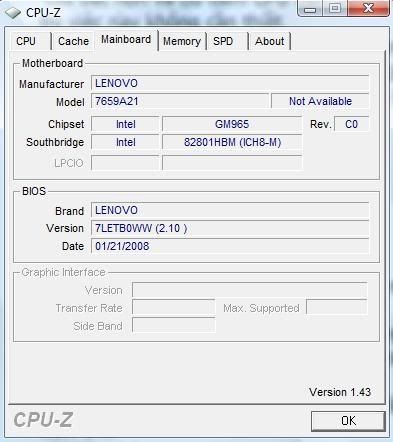This screenshot has height=442, width=393.
Task: Maximize the CPU-Z window
Action: point(335,9)
